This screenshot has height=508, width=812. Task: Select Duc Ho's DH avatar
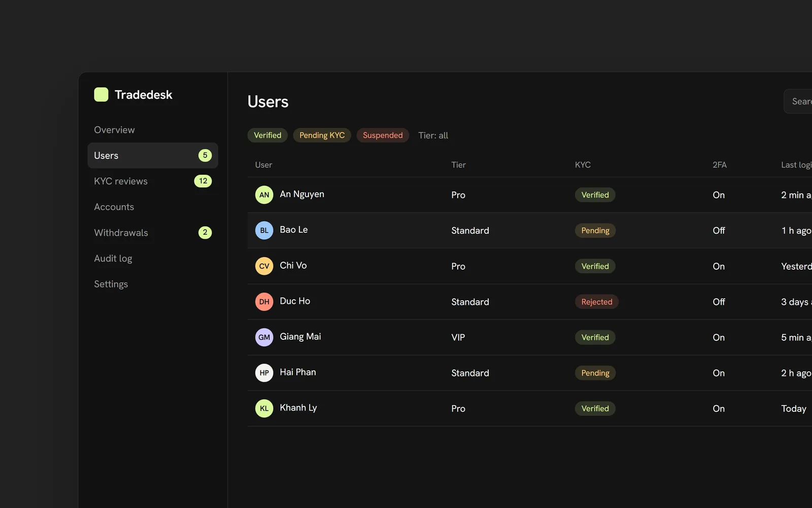pyautogui.click(x=264, y=301)
